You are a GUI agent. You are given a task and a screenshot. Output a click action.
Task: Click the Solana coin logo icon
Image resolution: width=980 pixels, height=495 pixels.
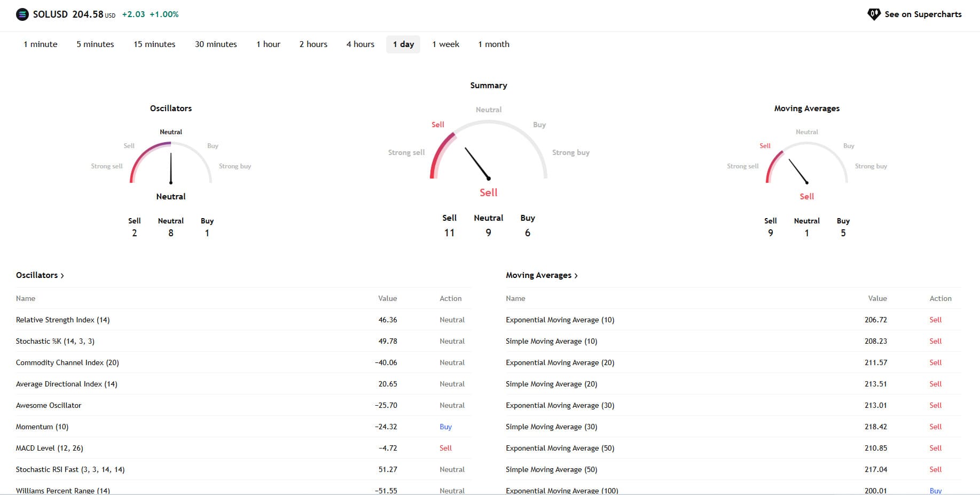pos(22,14)
